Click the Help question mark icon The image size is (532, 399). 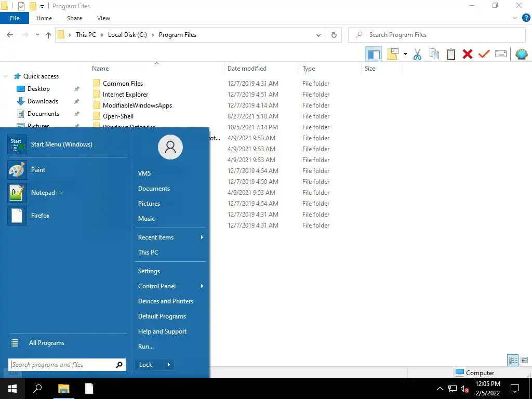click(526, 18)
